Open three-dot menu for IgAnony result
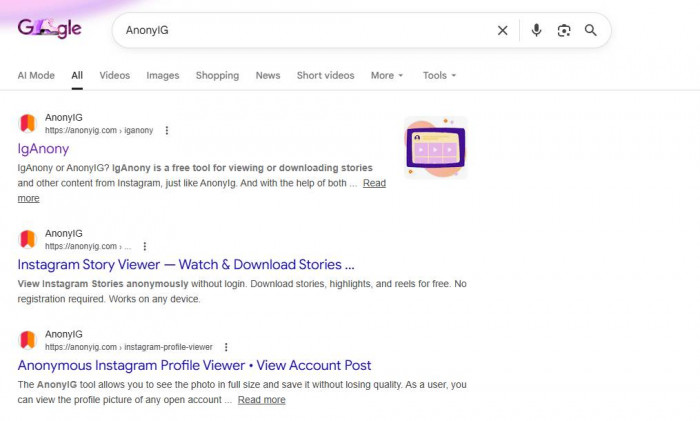This screenshot has width=700, height=421. click(x=167, y=130)
